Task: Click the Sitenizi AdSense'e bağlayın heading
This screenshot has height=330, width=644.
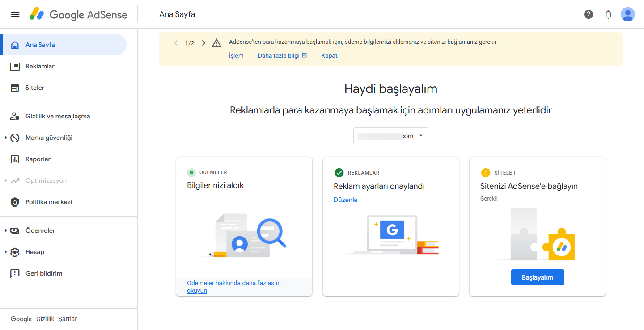Action: 529,186
